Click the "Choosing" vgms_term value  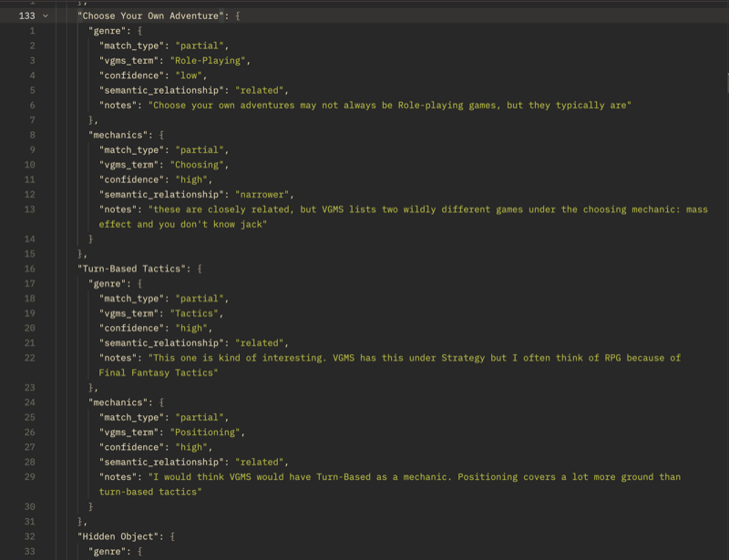click(x=197, y=165)
